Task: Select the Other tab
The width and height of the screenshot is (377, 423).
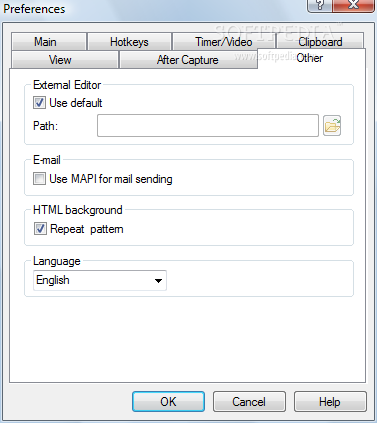Action: click(311, 58)
